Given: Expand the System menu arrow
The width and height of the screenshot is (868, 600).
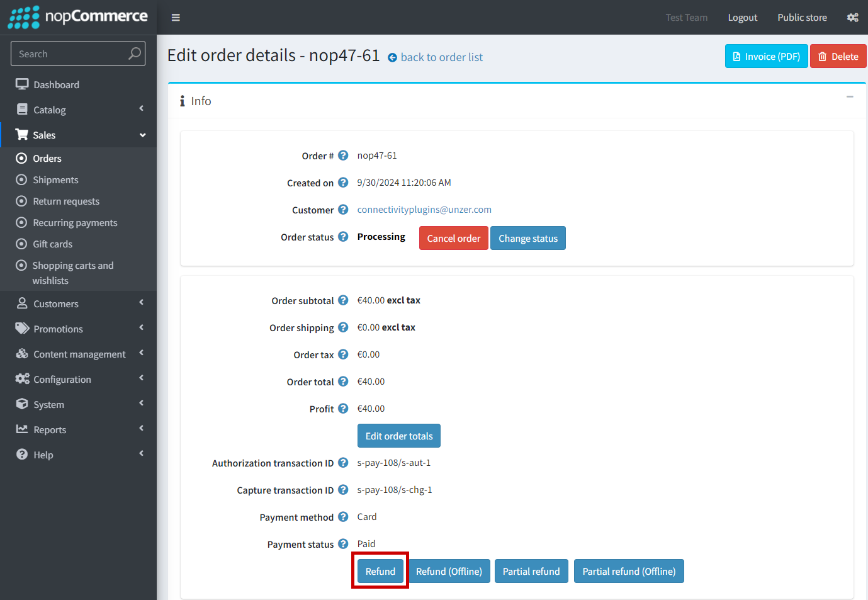Looking at the screenshot, I should 142,403.
